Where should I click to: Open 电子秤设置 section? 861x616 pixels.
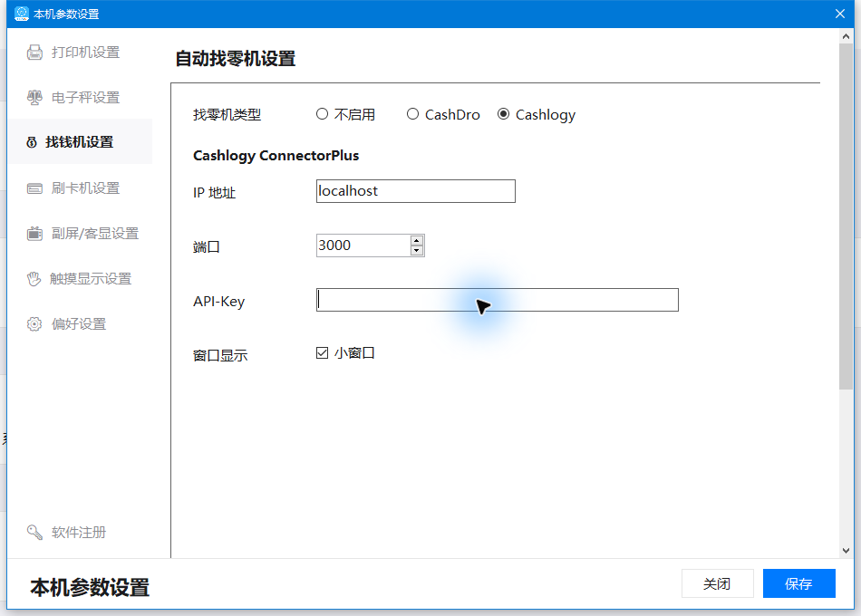coord(80,97)
